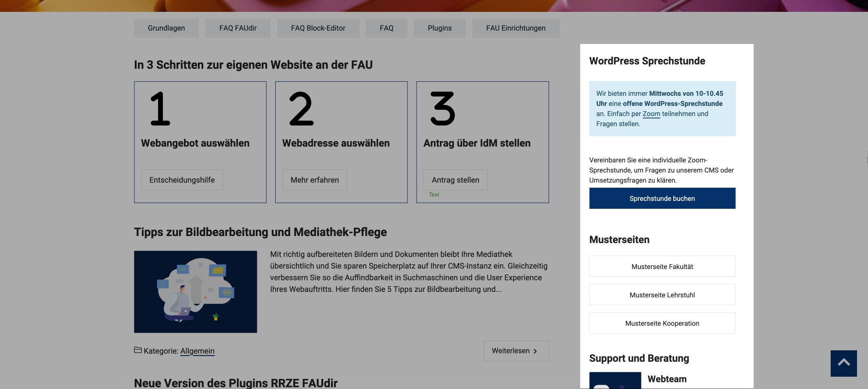Book via Sprechstunde buchen button
The height and width of the screenshot is (389, 868).
(662, 198)
